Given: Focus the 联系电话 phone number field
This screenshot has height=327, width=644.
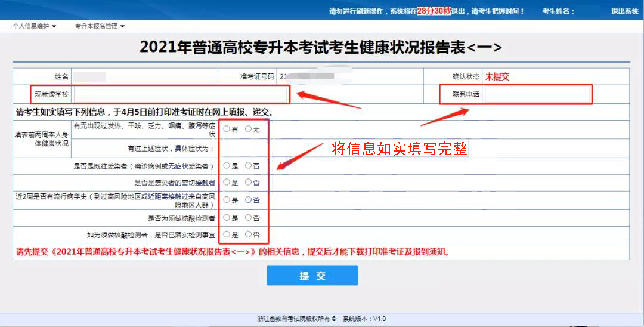Looking at the screenshot, I should coord(536,94).
